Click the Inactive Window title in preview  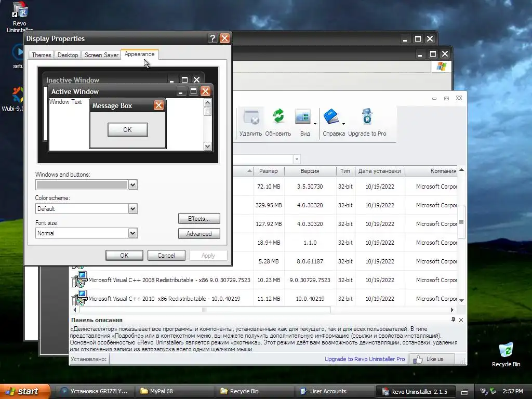tap(73, 80)
